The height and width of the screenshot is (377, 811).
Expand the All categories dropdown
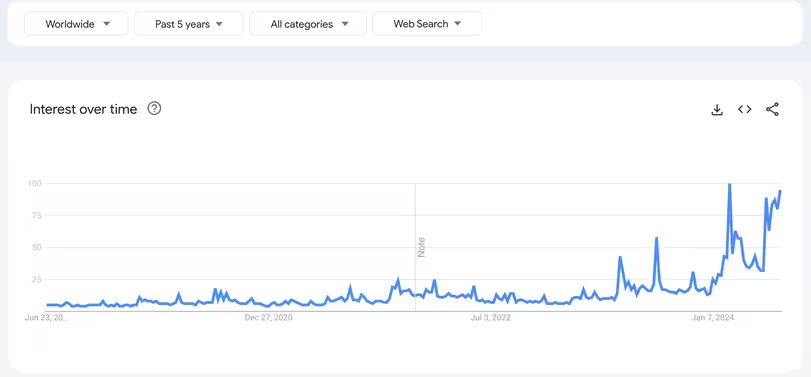308,24
